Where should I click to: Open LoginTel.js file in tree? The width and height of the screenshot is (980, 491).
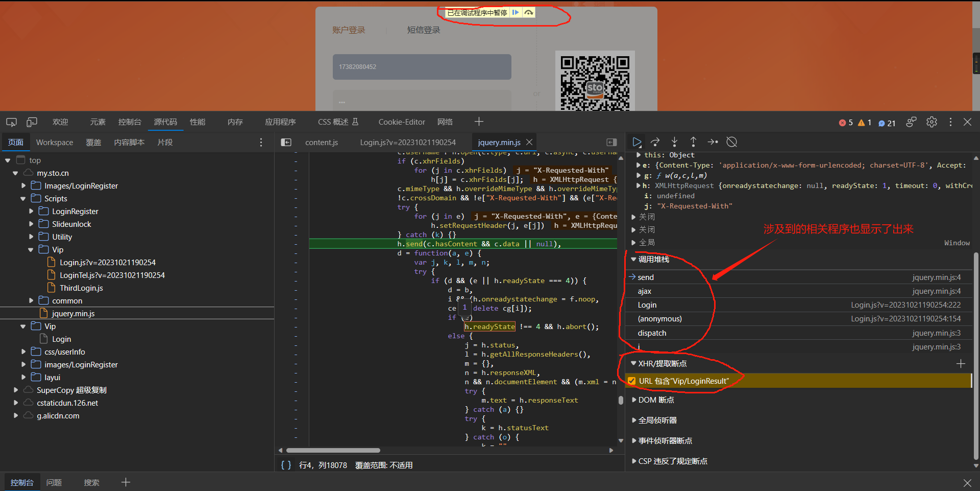(x=112, y=275)
